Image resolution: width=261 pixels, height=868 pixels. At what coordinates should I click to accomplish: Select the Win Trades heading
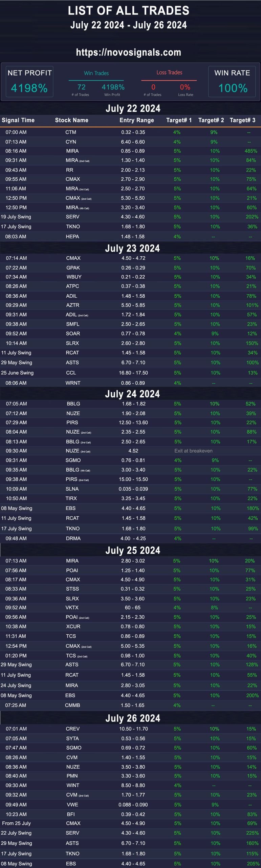(96, 73)
